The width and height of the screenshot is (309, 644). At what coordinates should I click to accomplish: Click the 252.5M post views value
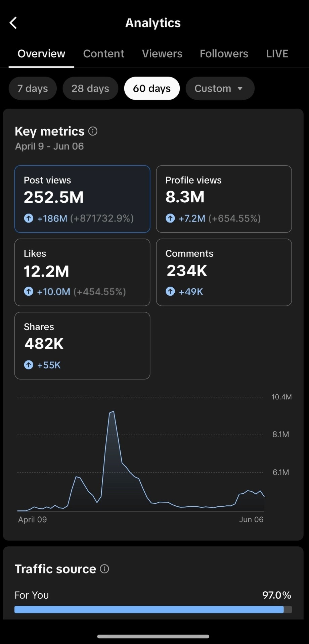click(54, 197)
